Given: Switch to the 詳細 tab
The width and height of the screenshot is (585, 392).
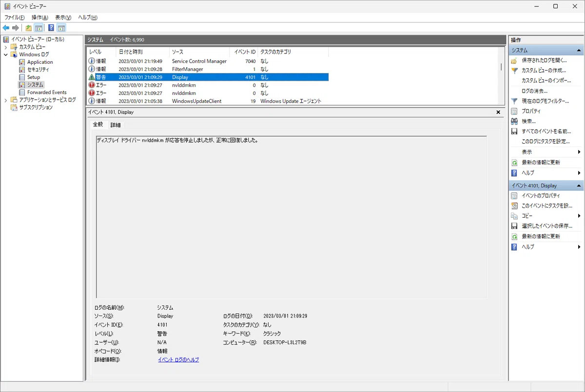Looking at the screenshot, I should pyautogui.click(x=116, y=125).
